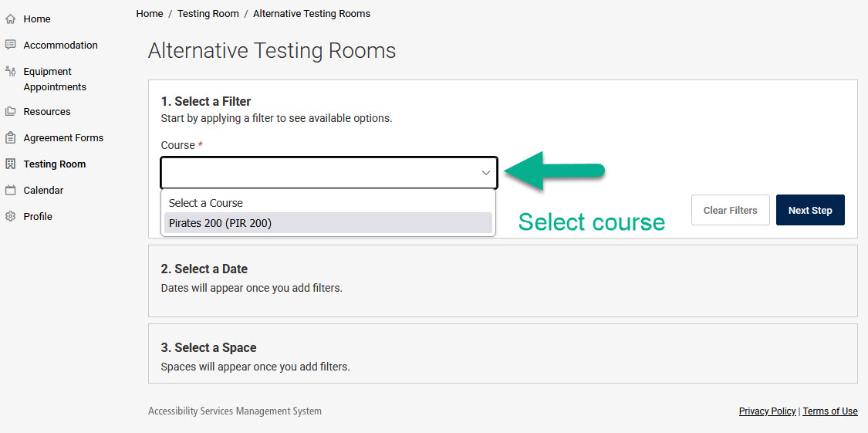
Task: Click the Accommodation icon in sidebar
Action: (10, 45)
